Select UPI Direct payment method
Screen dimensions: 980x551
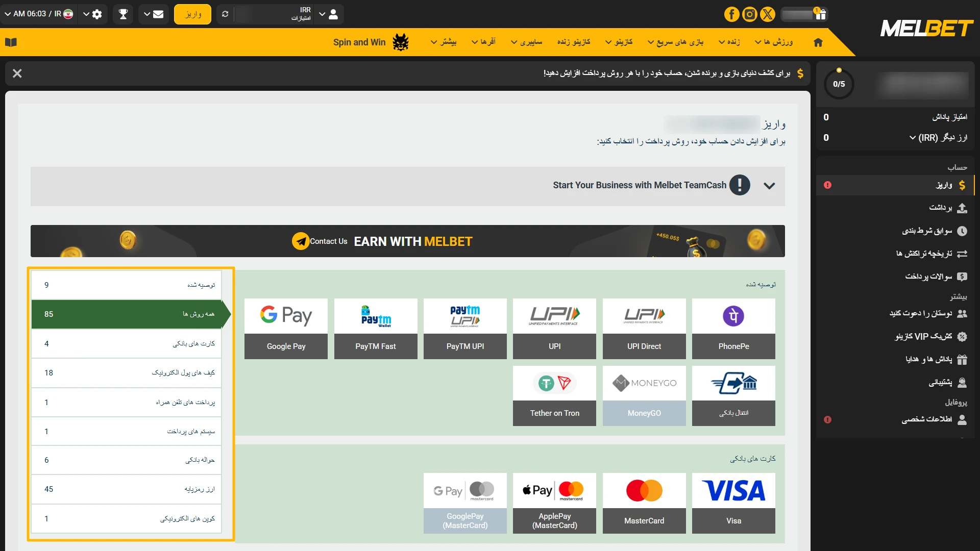pyautogui.click(x=644, y=329)
